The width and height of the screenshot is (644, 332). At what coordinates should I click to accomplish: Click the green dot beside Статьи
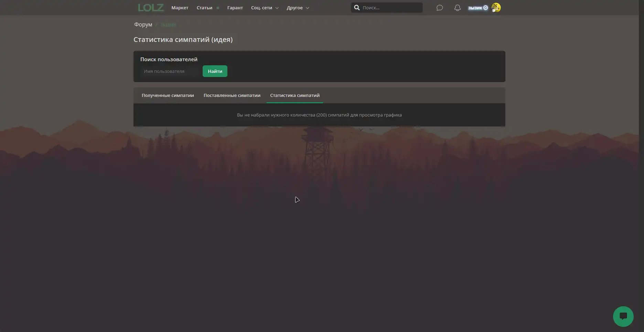click(218, 8)
